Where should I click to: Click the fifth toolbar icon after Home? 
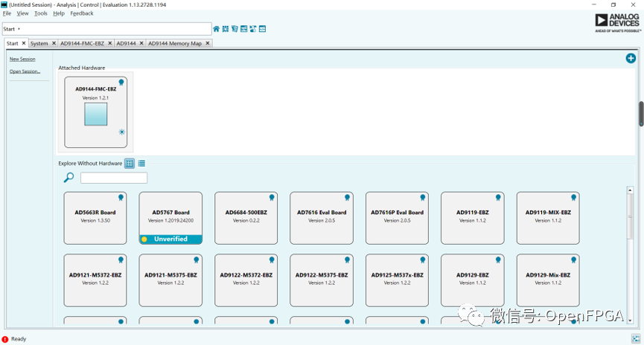(253, 29)
